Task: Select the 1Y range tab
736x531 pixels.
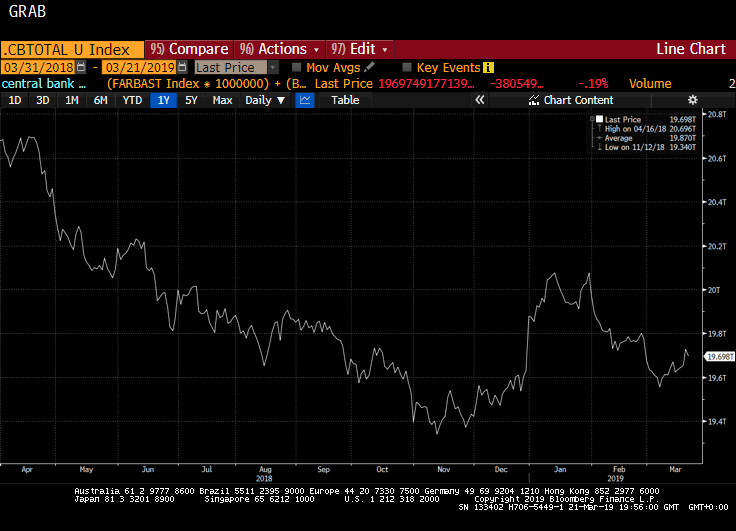Action: tap(163, 100)
